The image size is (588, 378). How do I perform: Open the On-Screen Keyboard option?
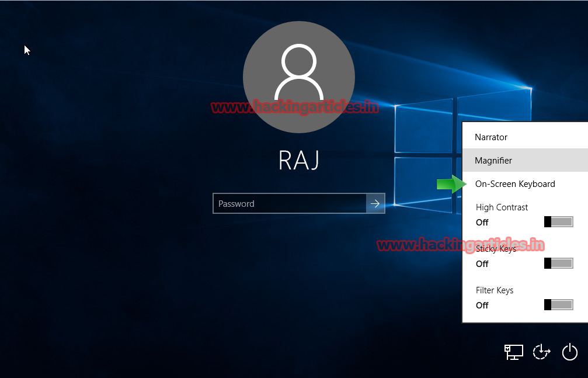point(525,183)
